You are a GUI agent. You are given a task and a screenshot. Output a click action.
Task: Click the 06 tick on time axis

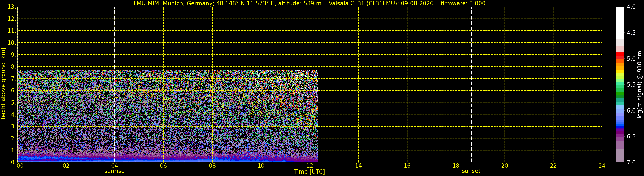[163, 166]
